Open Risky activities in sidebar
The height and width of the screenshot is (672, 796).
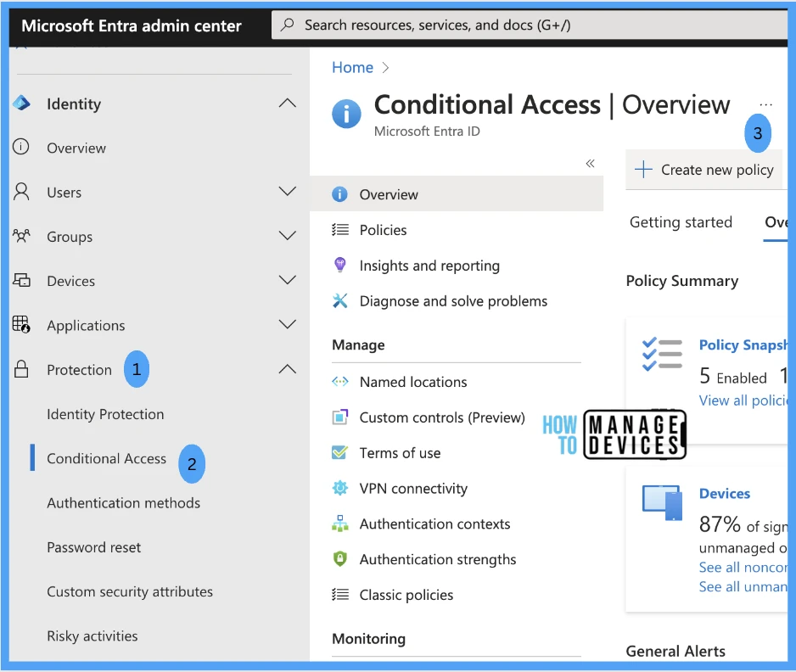coord(92,636)
